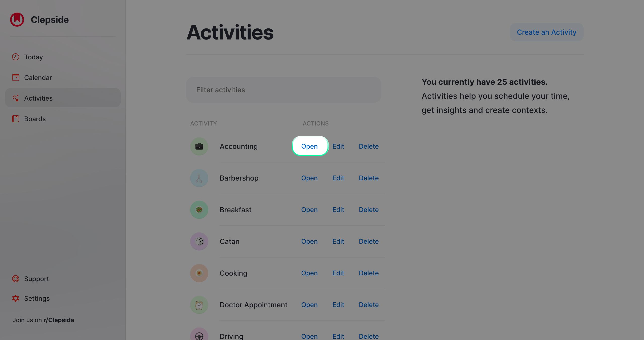The height and width of the screenshot is (340, 644).
Task: Click the Support lifebuoy icon
Action: click(x=15, y=279)
